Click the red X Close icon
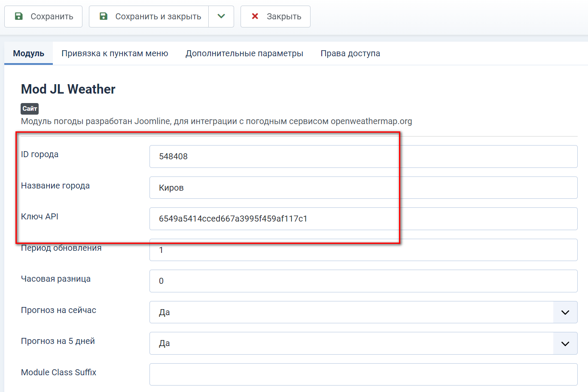Screen dimensions: 588x392 click(255, 16)
